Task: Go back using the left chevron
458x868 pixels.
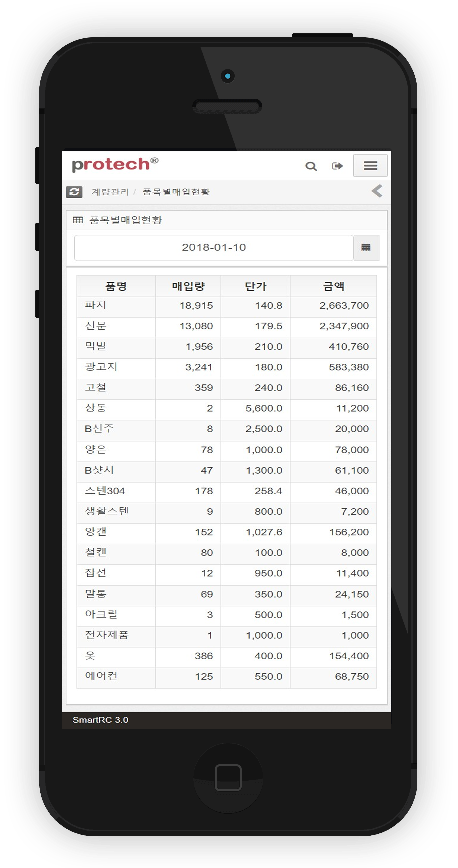Action: 377,191
